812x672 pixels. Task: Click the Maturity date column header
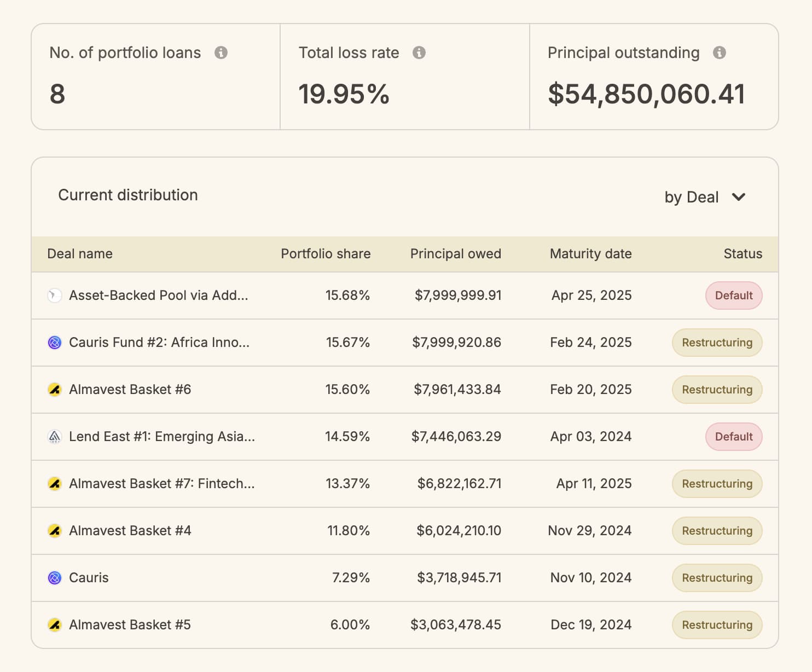point(590,254)
